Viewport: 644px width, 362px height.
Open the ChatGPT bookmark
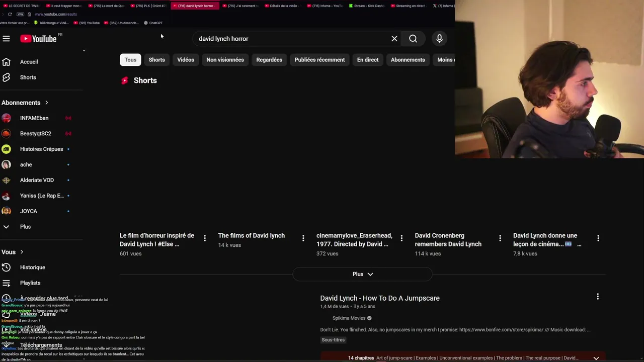point(153,23)
